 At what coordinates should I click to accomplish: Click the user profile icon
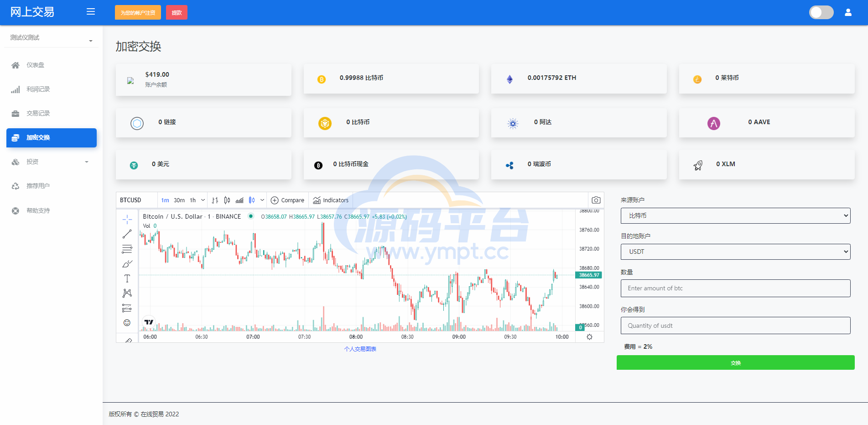848,12
